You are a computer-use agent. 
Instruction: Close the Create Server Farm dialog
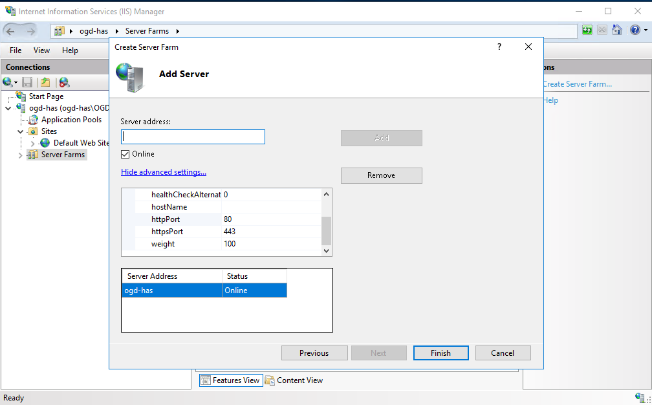click(x=528, y=47)
